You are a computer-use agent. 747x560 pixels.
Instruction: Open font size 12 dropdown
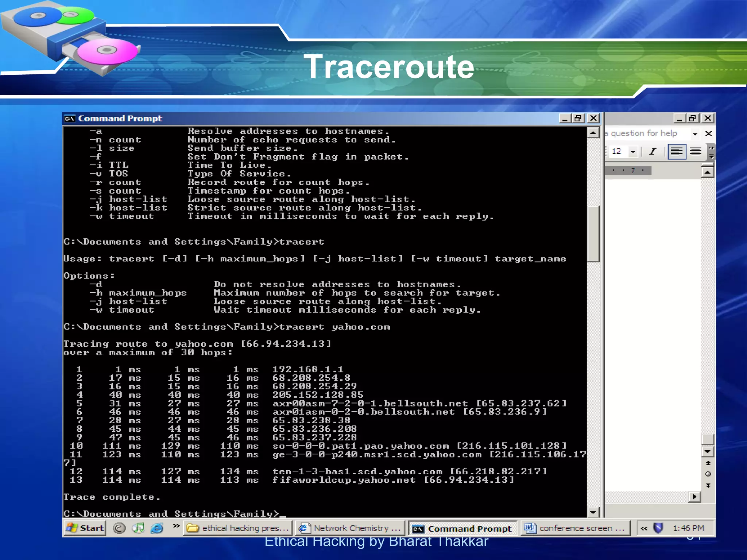[x=633, y=151]
